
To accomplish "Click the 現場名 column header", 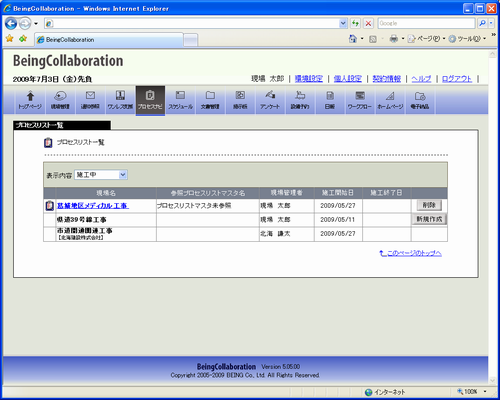I will (x=106, y=193).
